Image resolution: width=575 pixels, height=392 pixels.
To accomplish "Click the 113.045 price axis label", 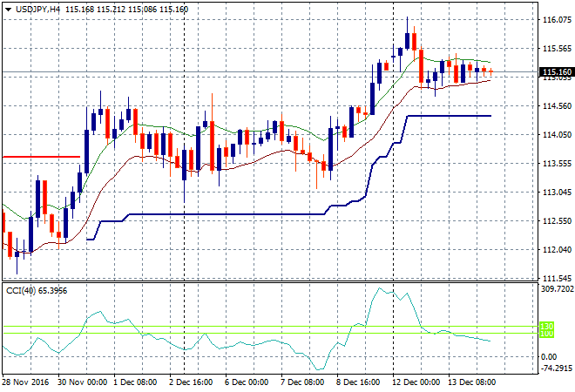I will [x=557, y=193].
